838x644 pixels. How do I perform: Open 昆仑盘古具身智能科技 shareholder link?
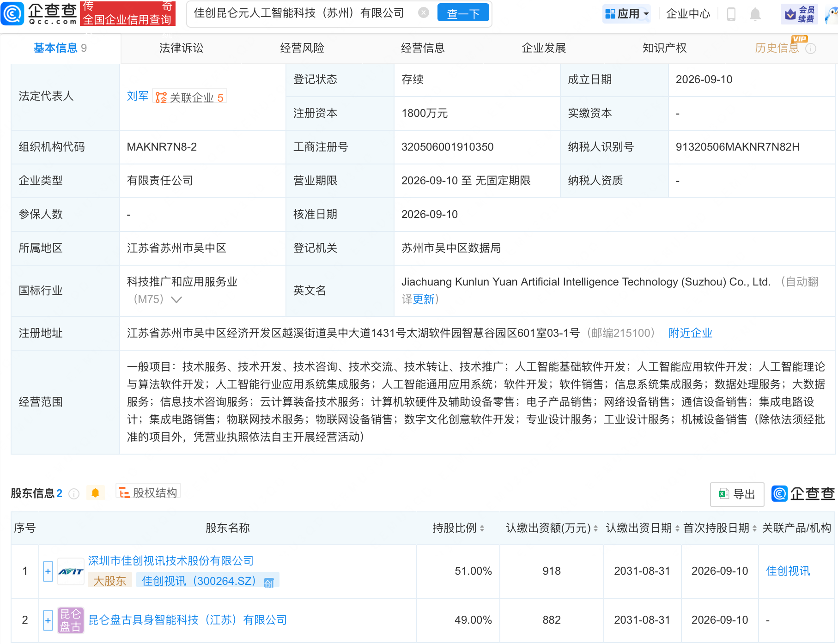[x=188, y=620]
